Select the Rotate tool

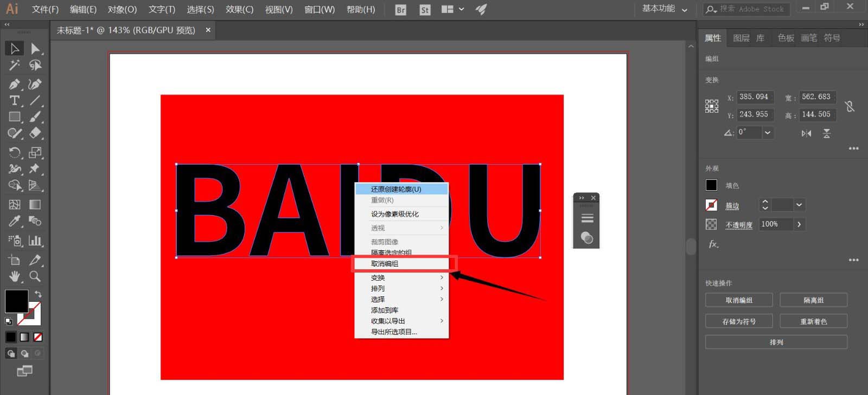(15, 152)
